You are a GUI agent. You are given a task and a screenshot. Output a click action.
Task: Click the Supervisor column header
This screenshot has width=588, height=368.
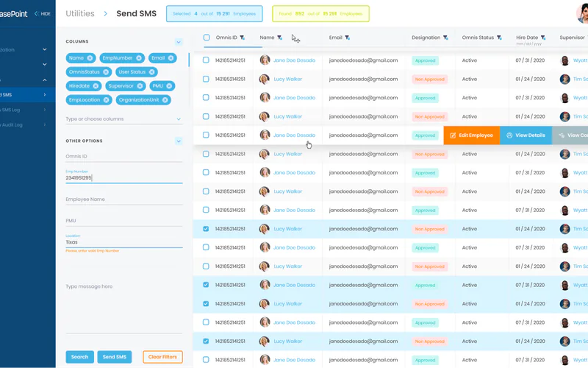[572, 38]
